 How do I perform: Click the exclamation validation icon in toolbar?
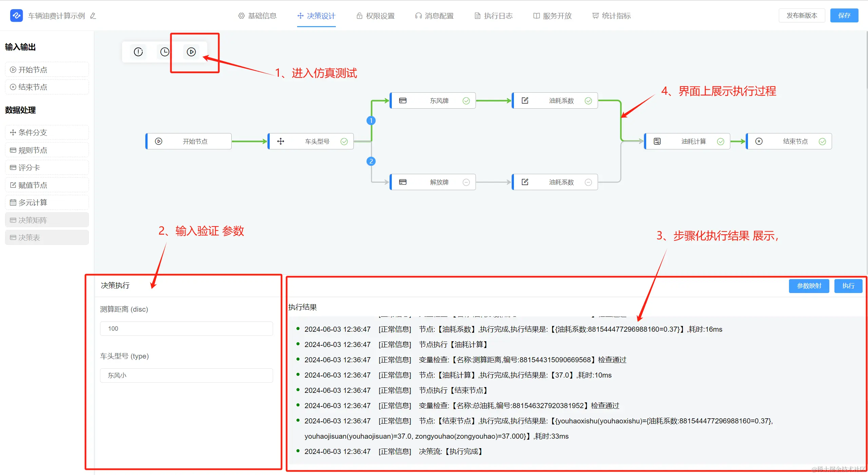[138, 52]
